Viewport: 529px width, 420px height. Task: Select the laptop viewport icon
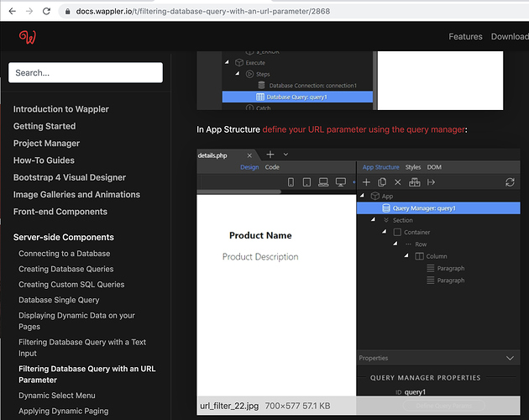coord(324,182)
